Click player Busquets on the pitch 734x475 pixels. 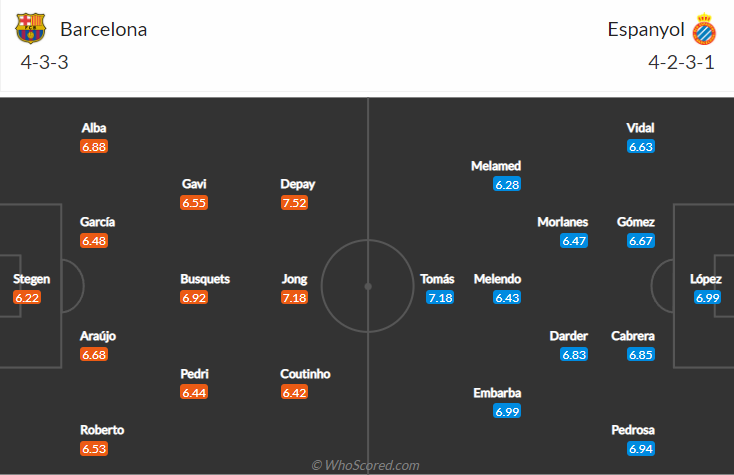[205, 279]
